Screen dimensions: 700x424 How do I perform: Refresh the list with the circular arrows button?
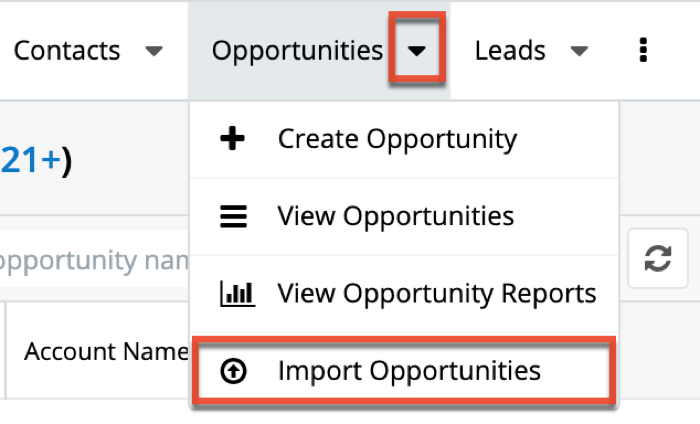[x=658, y=258]
